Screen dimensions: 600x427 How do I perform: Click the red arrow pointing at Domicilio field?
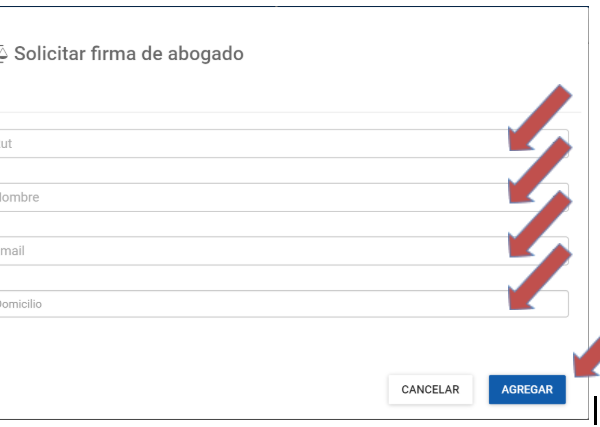click(539, 279)
